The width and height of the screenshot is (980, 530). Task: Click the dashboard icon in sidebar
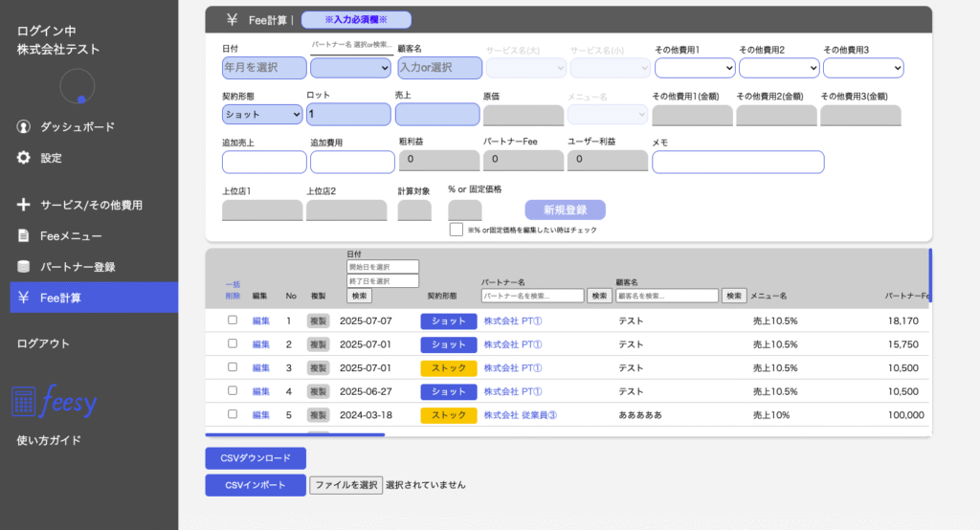[x=24, y=127]
